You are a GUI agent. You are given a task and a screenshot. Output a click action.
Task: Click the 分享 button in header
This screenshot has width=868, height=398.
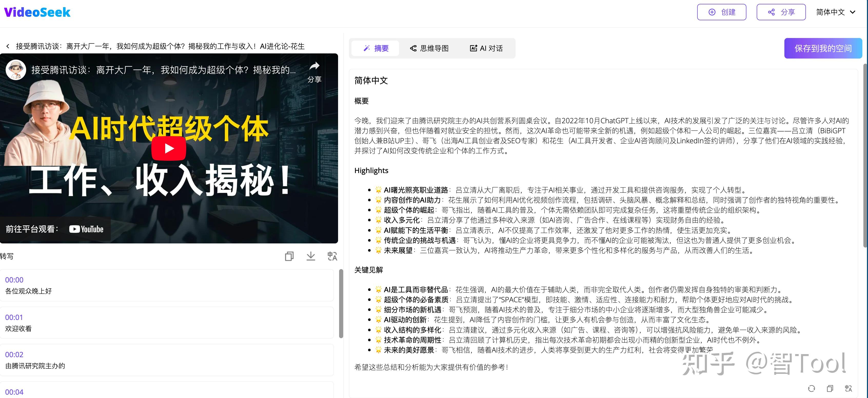coord(781,12)
